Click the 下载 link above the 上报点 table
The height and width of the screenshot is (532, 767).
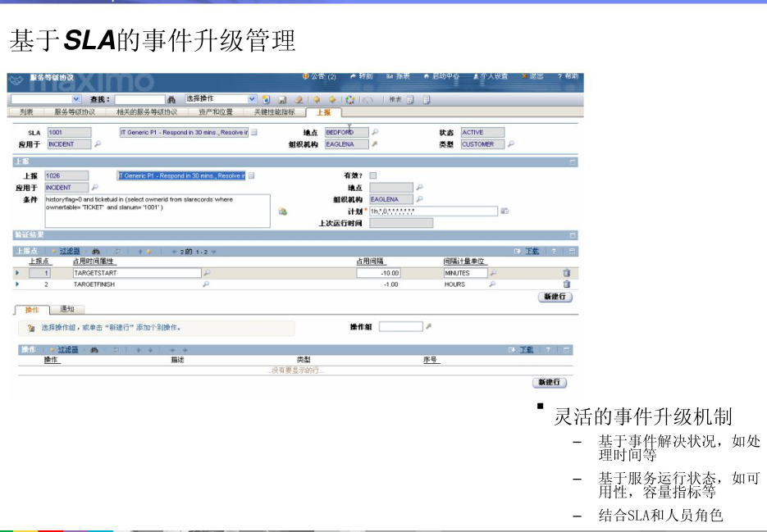click(x=532, y=251)
